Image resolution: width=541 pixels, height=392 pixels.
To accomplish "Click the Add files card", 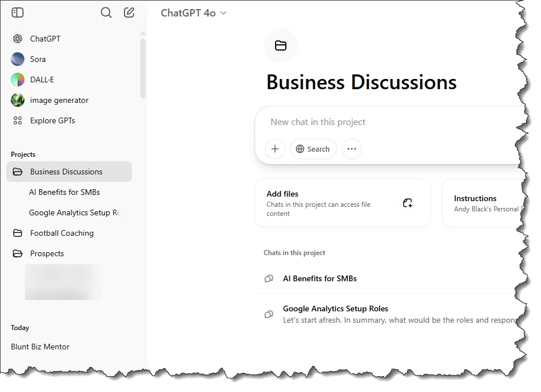I will [x=343, y=203].
